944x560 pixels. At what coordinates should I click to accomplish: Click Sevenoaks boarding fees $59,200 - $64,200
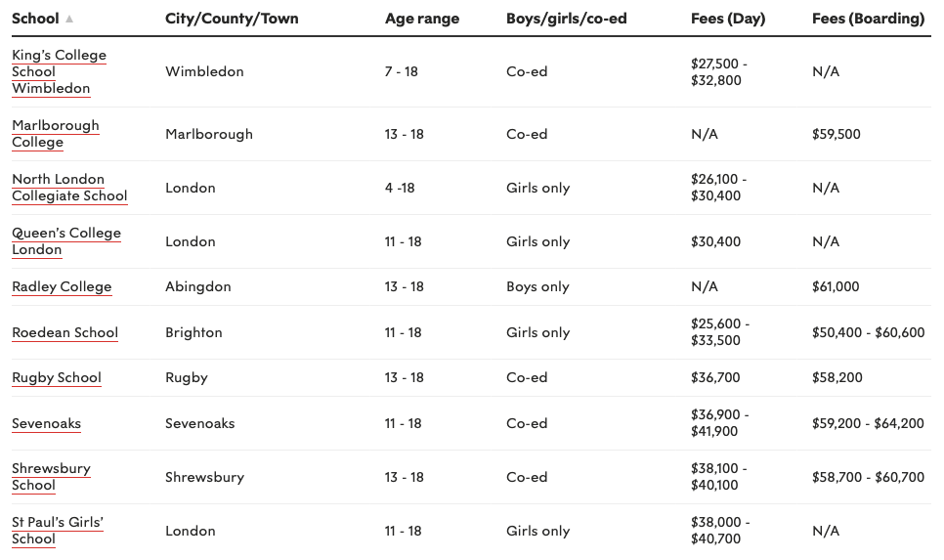click(868, 423)
